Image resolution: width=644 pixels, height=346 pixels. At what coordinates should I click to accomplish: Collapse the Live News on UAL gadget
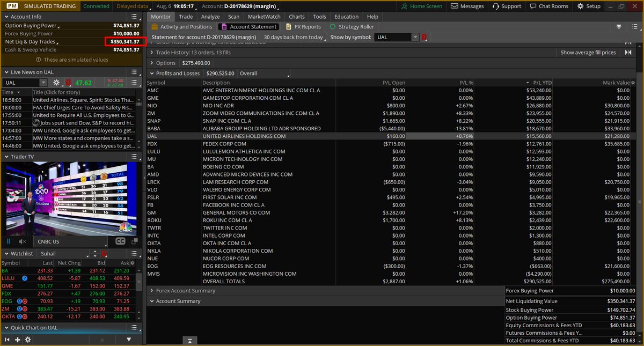pos(6,72)
